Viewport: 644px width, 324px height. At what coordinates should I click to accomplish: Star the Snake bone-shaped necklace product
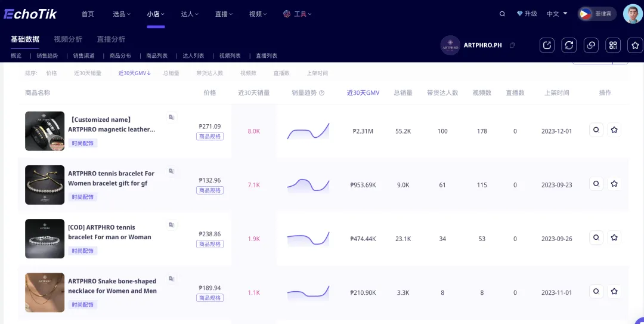[614, 292]
